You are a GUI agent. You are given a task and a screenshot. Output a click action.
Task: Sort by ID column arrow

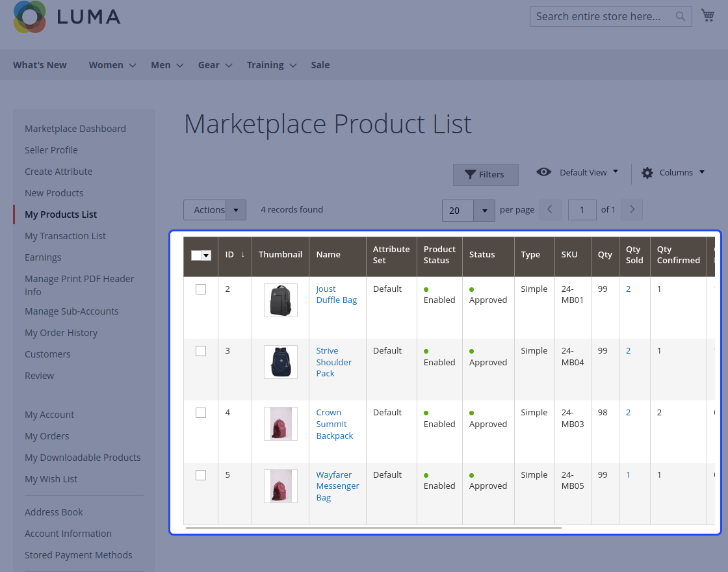pos(242,254)
